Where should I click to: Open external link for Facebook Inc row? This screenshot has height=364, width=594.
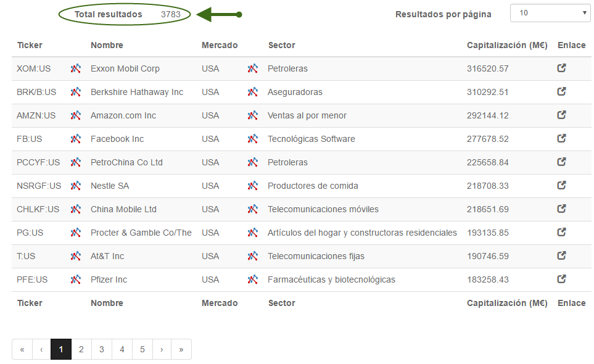click(x=561, y=139)
